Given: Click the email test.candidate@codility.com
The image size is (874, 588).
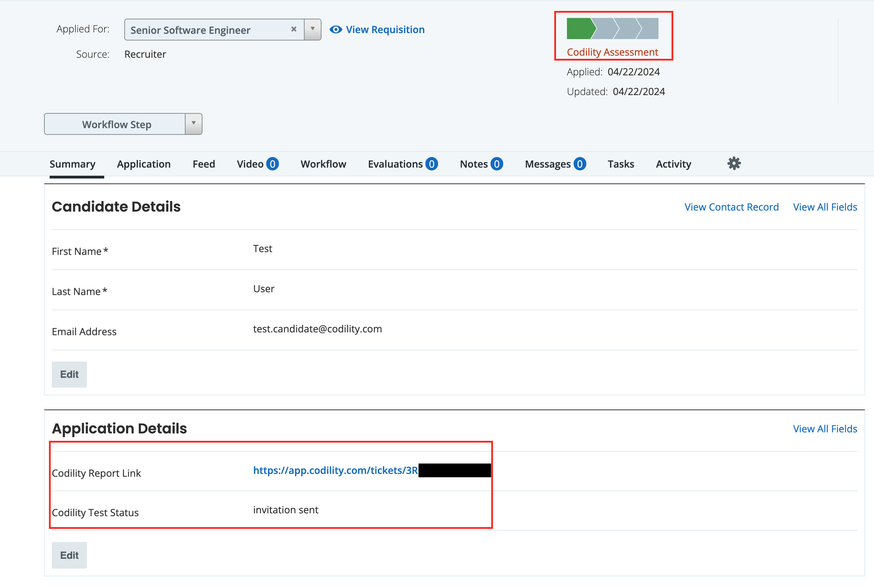Looking at the screenshot, I should point(317,329).
